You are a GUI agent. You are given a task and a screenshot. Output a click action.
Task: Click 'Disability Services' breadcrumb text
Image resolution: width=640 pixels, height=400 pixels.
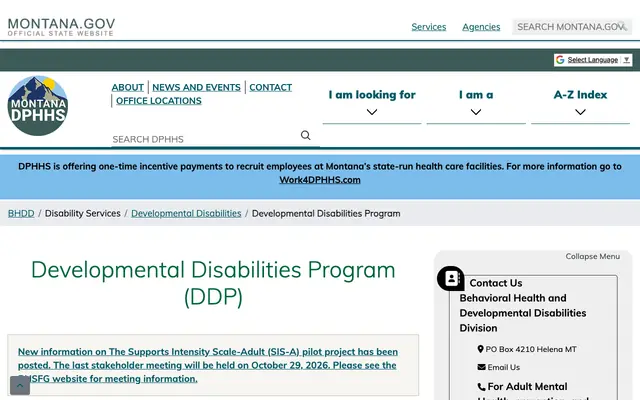tap(83, 213)
